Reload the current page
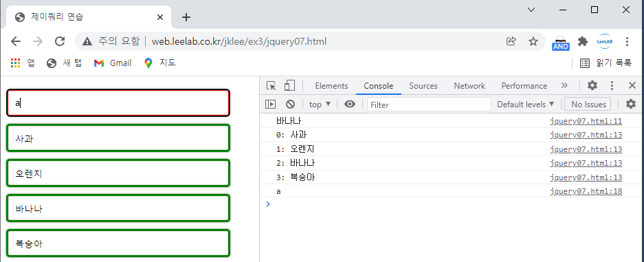Viewport: 644px width, 262px height. coord(60,41)
